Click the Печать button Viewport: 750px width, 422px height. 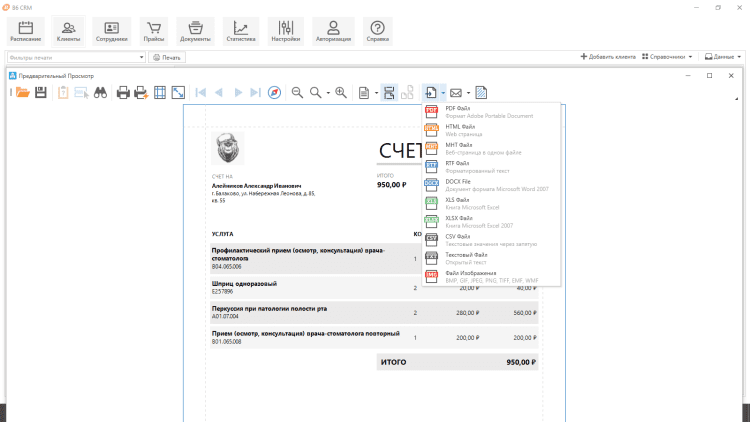pyautogui.click(x=167, y=57)
